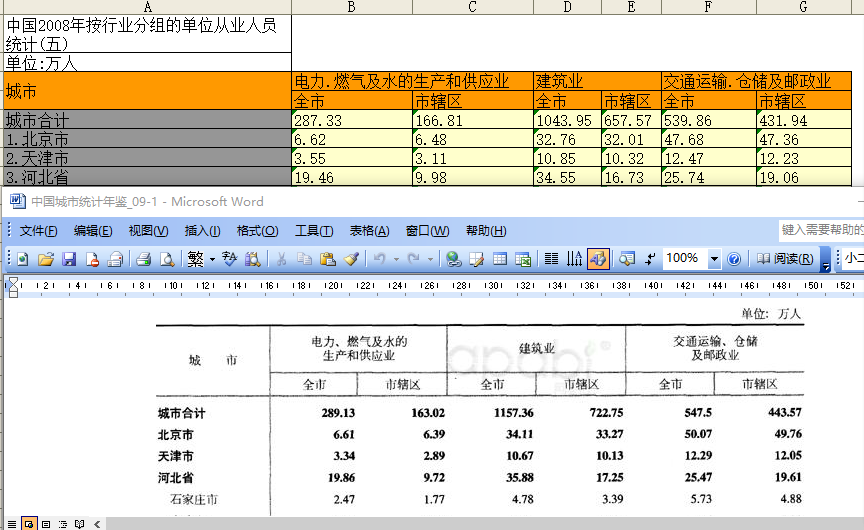The width and height of the screenshot is (864, 530).
Task: Open the 格式(O) menu
Action: [257, 231]
